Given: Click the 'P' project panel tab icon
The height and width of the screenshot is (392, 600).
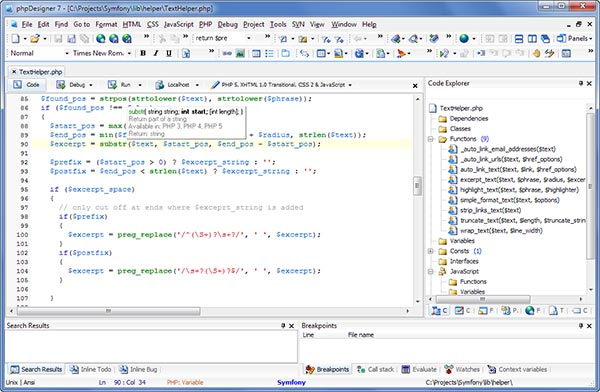Looking at the screenshot, I should 510,310.
